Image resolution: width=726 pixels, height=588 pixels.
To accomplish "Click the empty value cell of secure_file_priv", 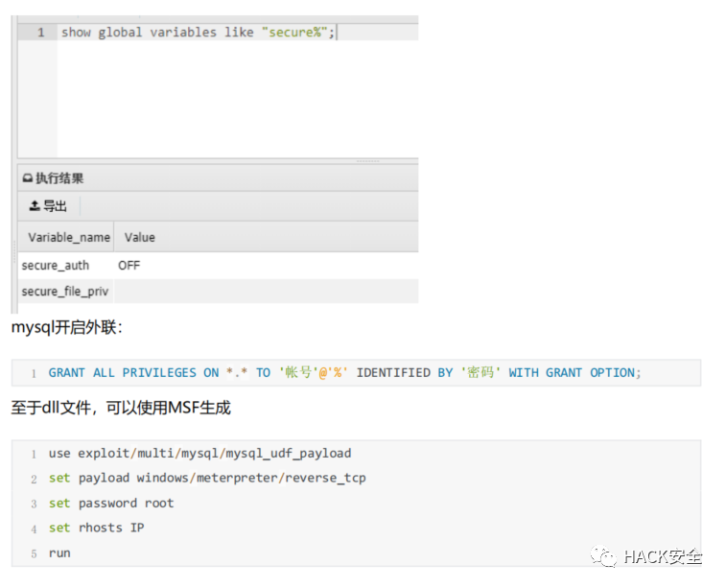I will (x=267, y=292).
